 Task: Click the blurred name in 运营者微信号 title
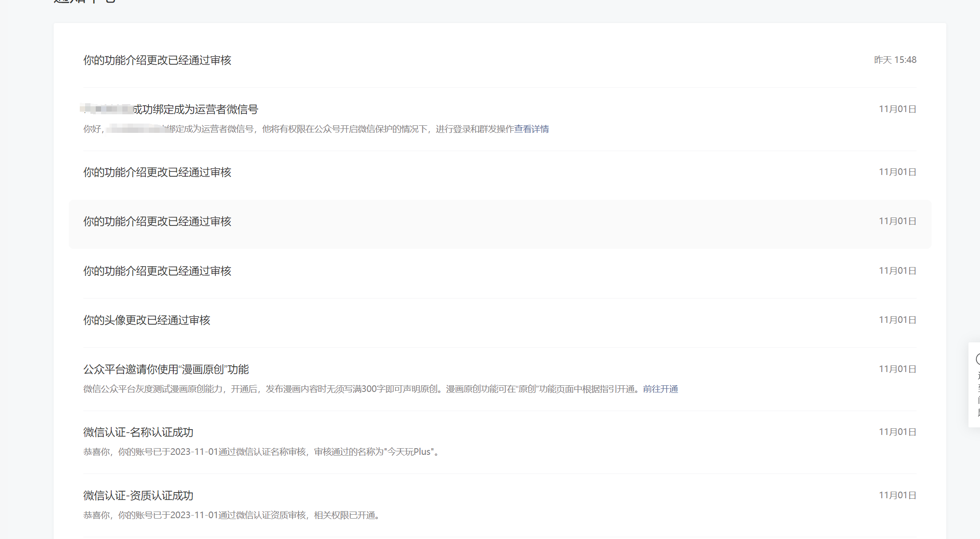coord(106,109)
